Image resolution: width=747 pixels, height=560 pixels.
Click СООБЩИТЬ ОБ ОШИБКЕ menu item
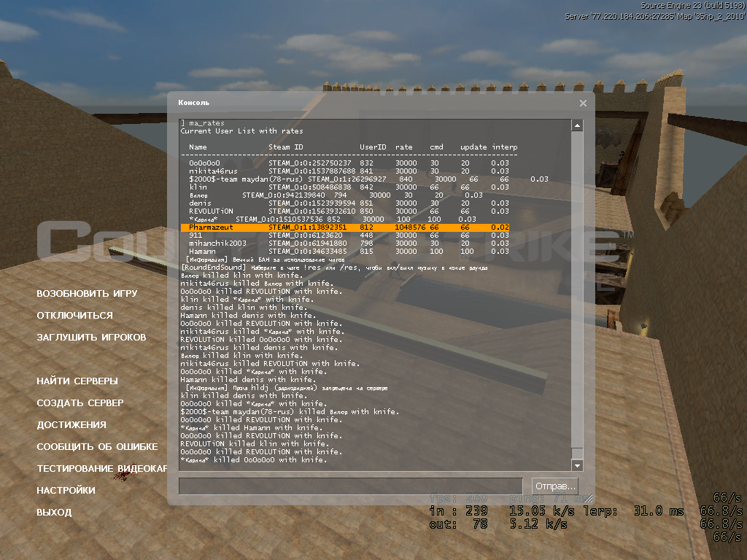[x=97, y=447]
